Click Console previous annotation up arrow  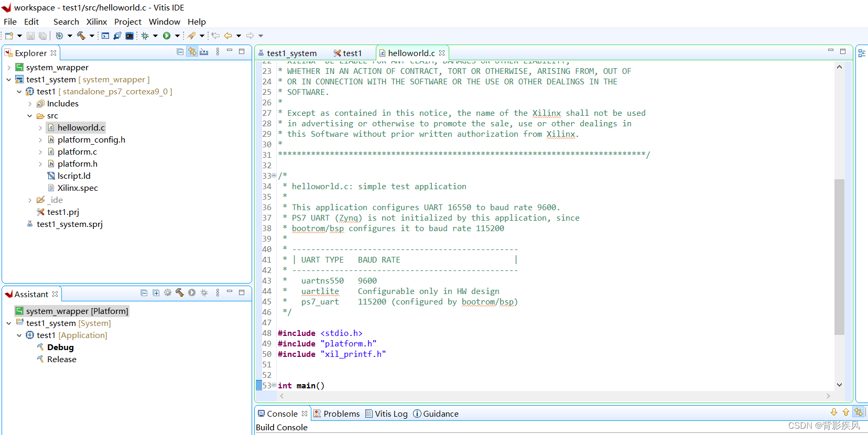pos(846,412)
